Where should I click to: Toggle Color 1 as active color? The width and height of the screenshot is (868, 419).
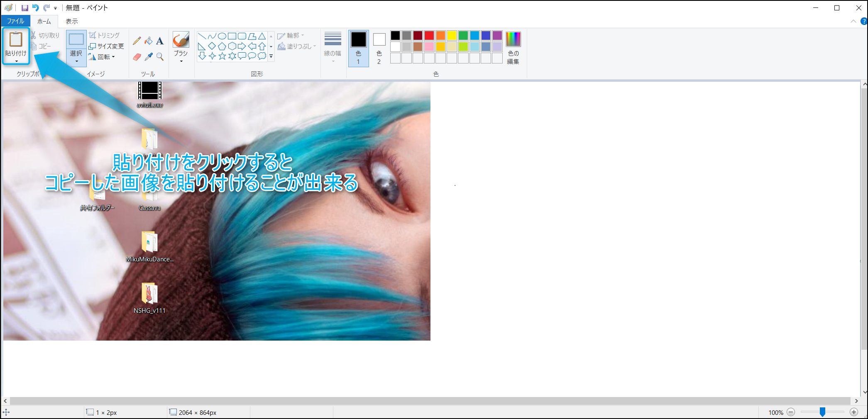tap(358, 48)
